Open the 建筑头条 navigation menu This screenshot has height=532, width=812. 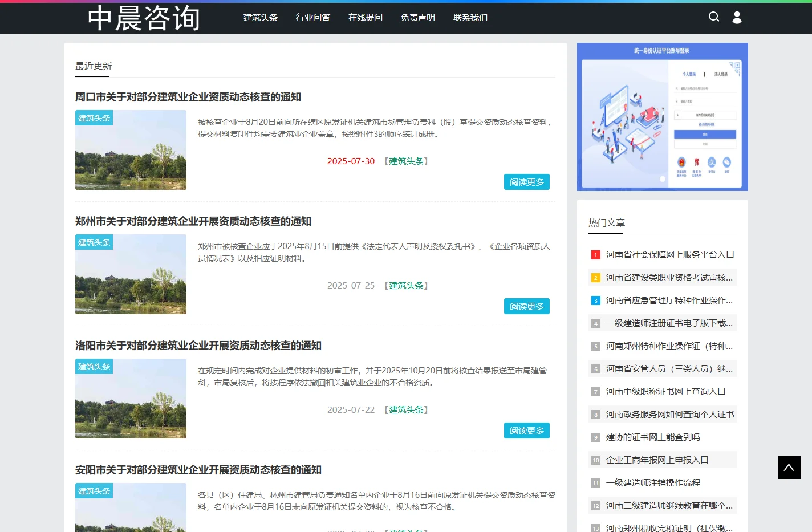pos(261,18)
